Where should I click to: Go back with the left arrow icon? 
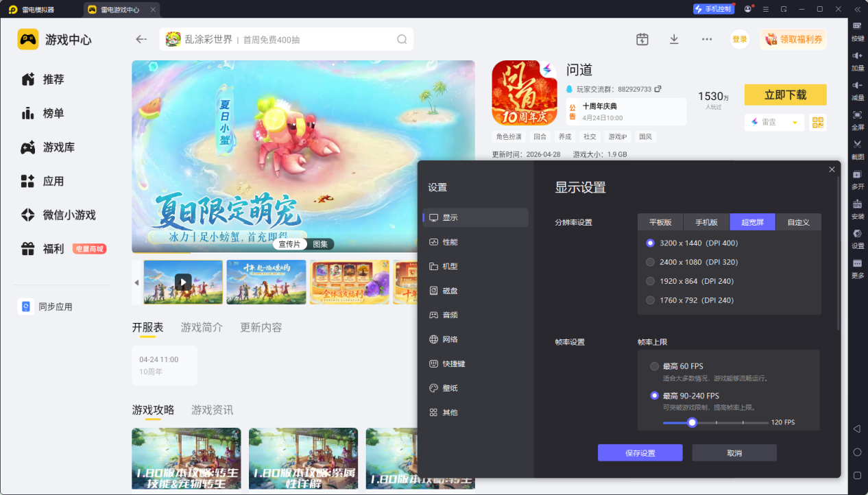coord(141,39)
